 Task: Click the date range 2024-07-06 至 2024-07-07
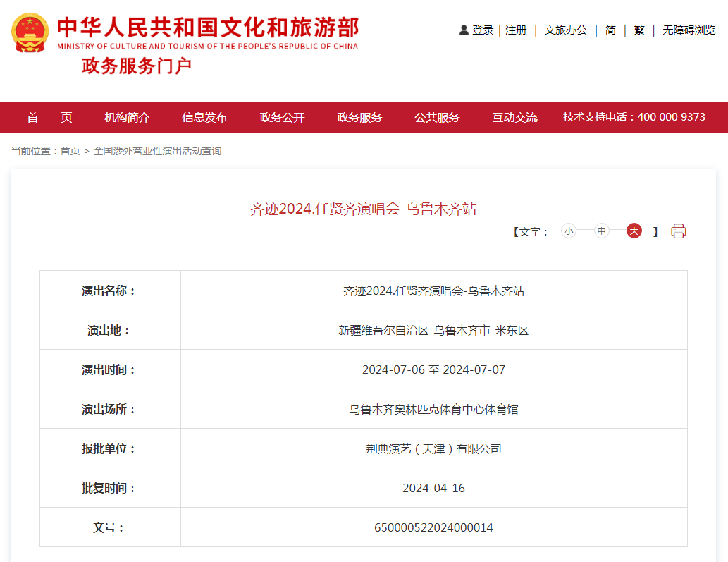pyautogui.click(x=433, y=369)
